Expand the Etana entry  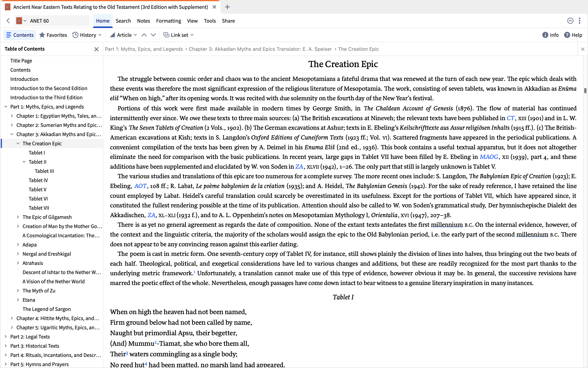tap(18, 300)
